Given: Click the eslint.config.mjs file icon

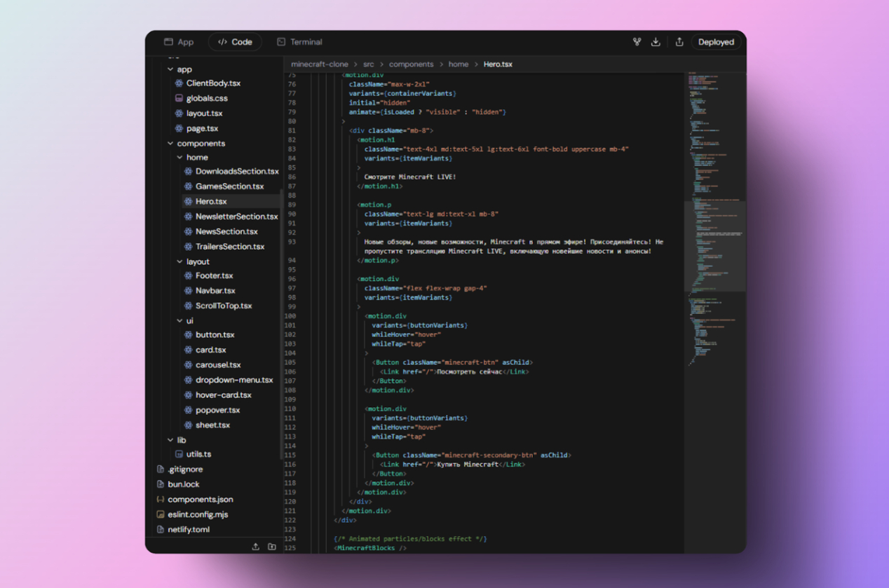Looking at the screenshot, I should (x=161, y=514).
